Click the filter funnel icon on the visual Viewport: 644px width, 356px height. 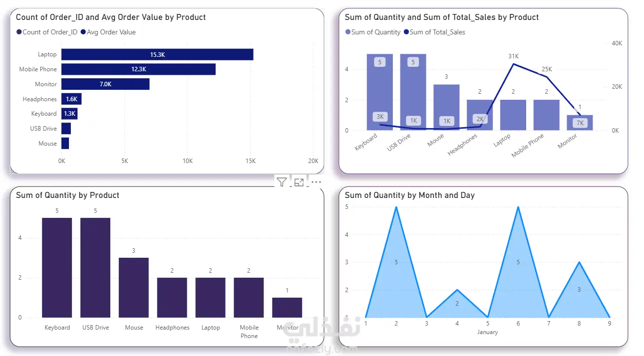282,182
